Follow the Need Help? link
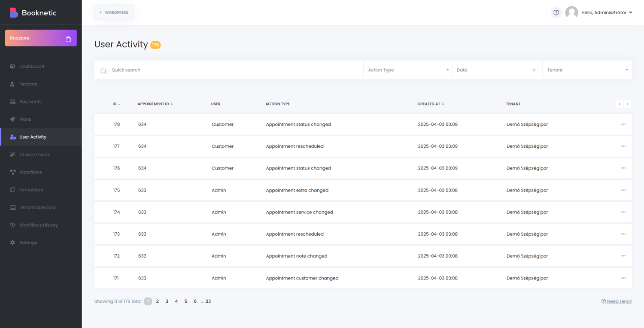644x328 pixels. (x=617, y=301)
